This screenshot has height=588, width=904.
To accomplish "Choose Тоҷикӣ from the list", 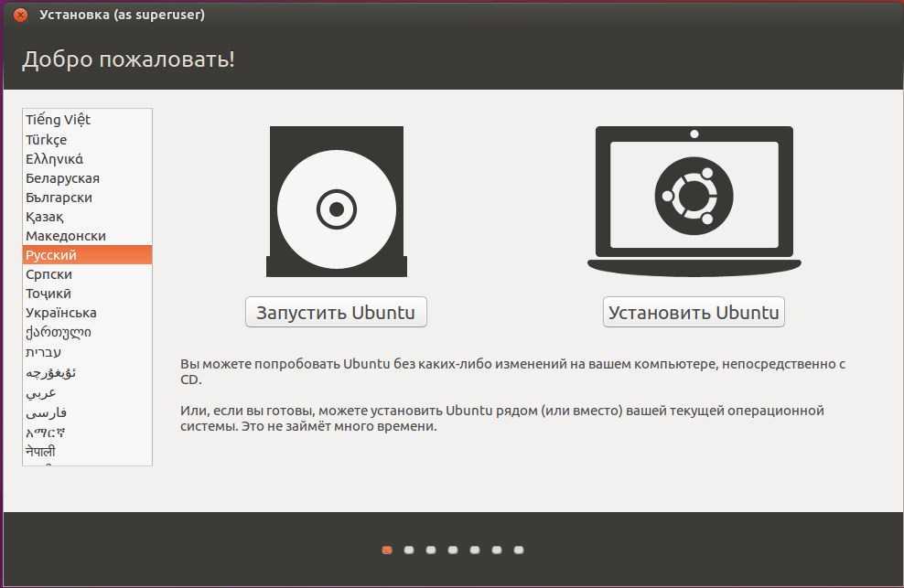I will (87, 294).
